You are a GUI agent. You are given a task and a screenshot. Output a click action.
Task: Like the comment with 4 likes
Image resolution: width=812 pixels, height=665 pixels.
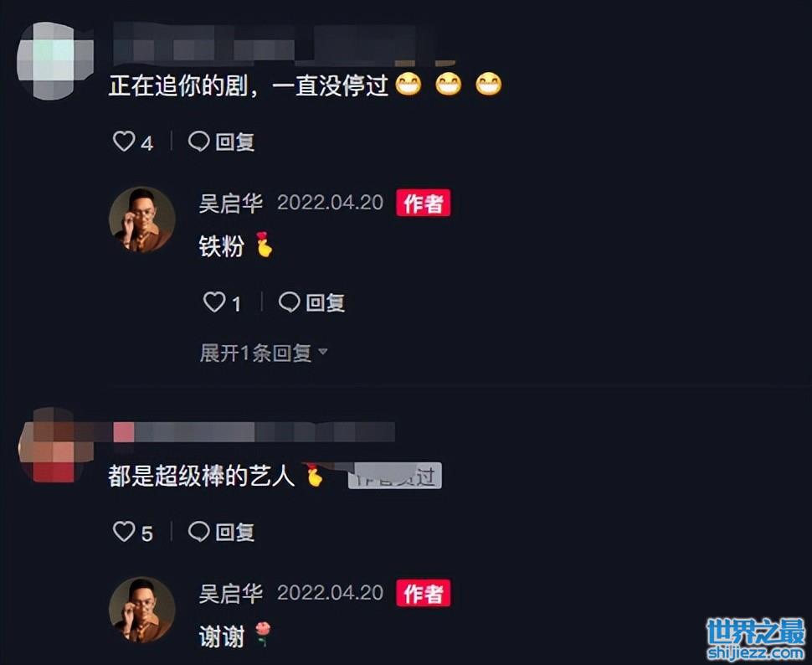tap(124, 142)
